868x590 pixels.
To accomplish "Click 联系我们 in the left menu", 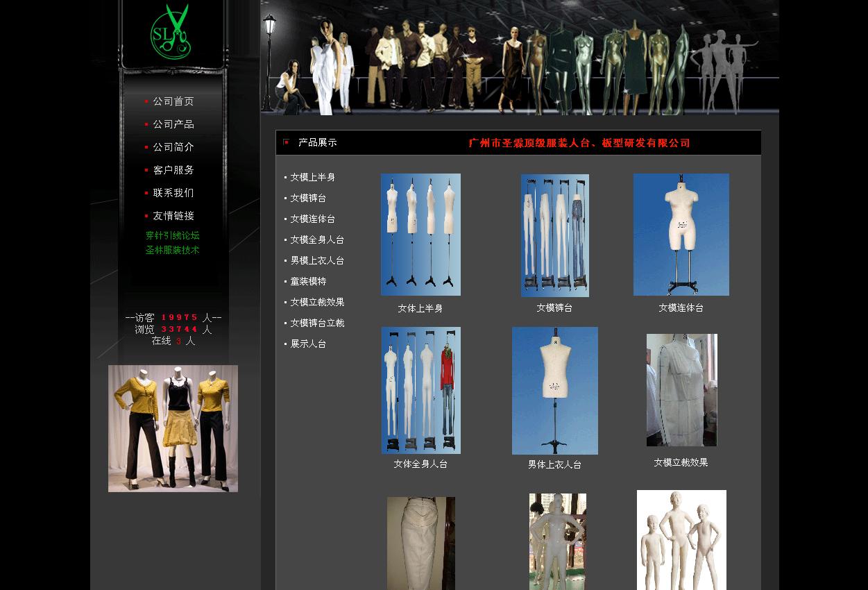I will point(173,193).
